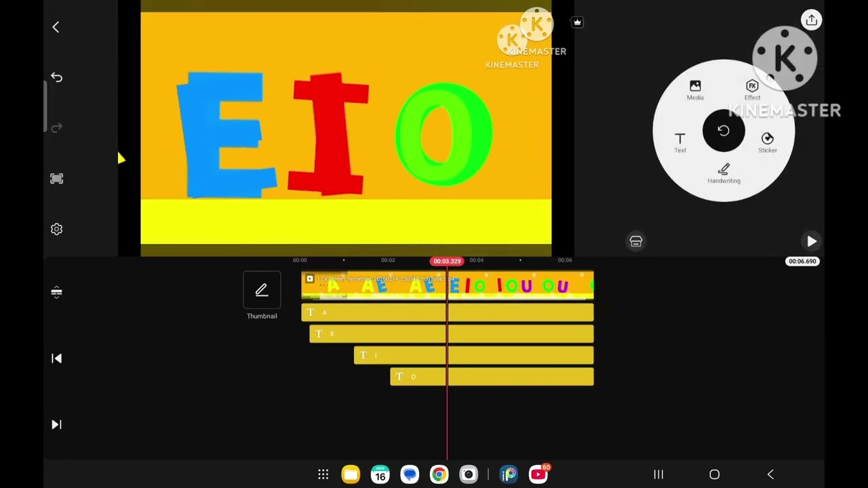Add a Text layer
Viewport: 868px width, 488px height.
680,142
